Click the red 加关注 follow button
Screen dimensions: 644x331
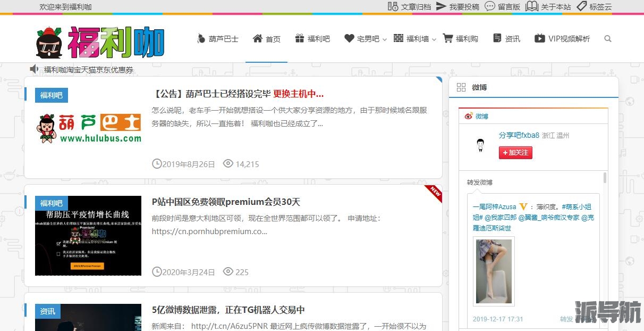click(x=515, y=153)
